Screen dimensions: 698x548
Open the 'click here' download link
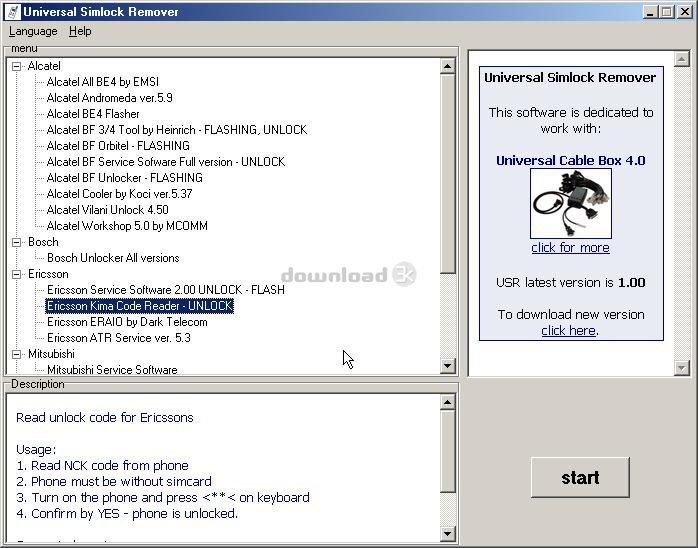568,331
